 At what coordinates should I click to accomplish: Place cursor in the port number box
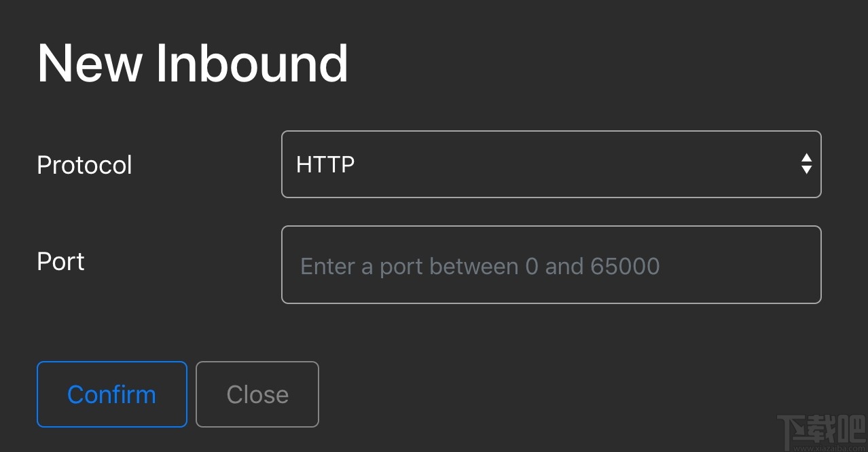[550, 265]
